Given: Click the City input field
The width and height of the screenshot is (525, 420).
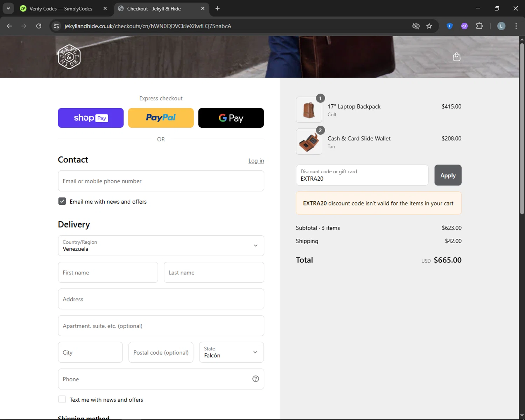Looking at the screenshot, I should pos(90,352).
